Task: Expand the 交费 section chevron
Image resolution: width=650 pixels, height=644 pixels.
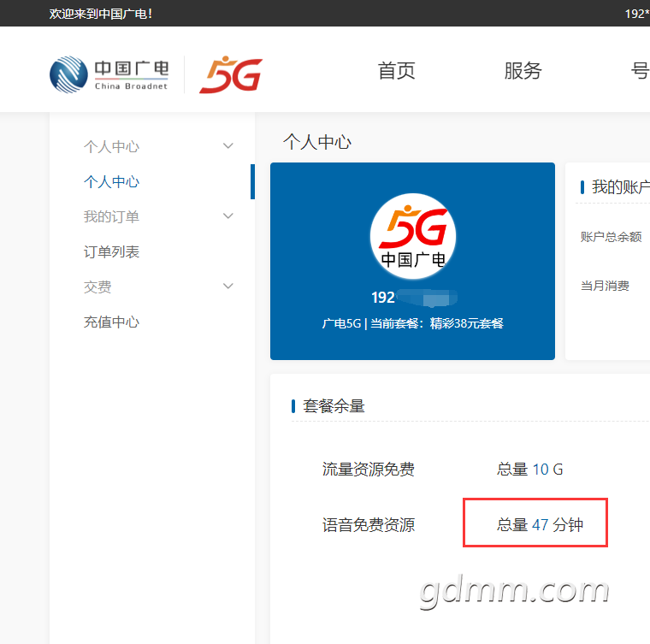Action: coord(227,287)
